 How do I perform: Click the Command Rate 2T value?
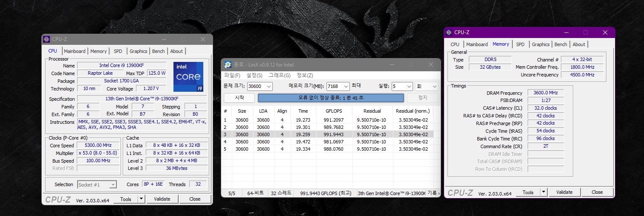pyautogui.click(x=546, y=146)
